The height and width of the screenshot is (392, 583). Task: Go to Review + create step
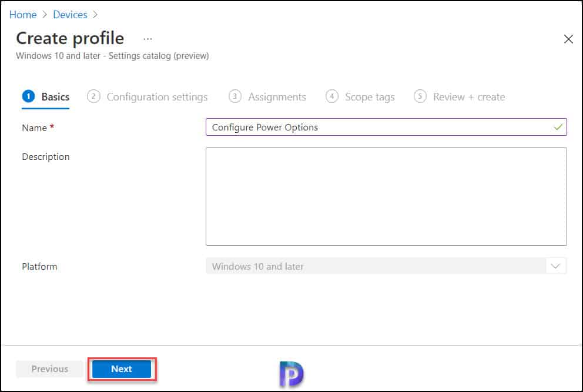(459, 97)
